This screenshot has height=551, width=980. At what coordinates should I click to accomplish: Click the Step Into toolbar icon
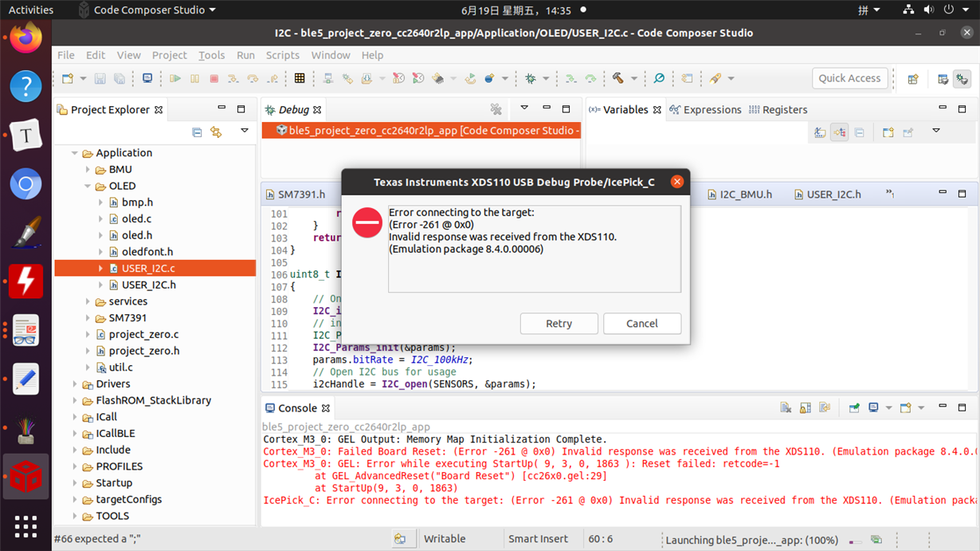[233, 78]
